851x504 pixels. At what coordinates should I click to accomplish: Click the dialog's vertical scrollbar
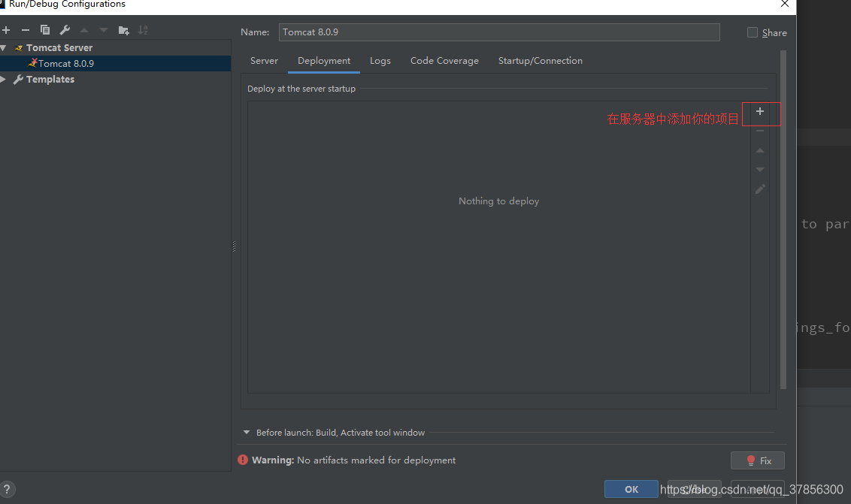click(x=783, y=219)
